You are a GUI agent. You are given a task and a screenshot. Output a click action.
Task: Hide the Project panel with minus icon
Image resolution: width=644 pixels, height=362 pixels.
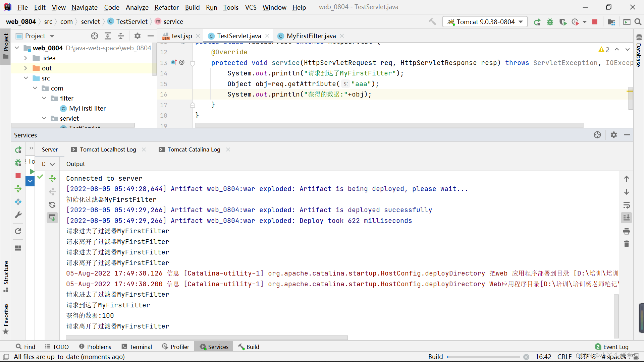pos(151,36)
